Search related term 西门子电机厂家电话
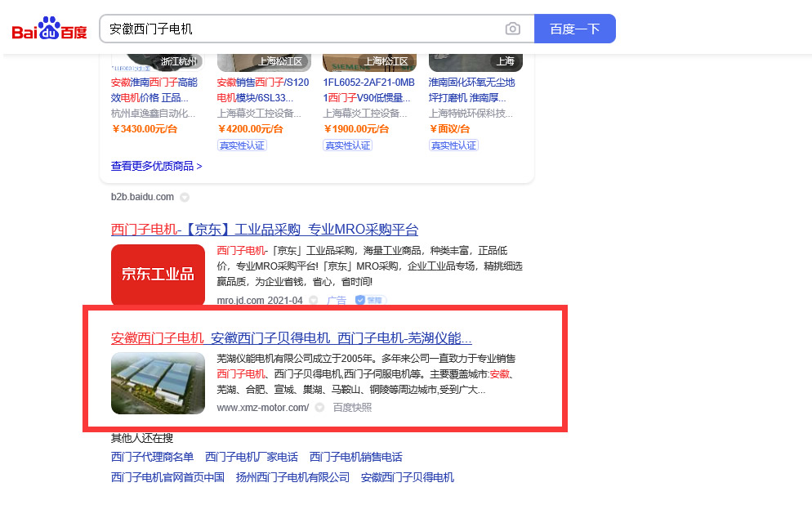812x505 pixels. [251, 457]
